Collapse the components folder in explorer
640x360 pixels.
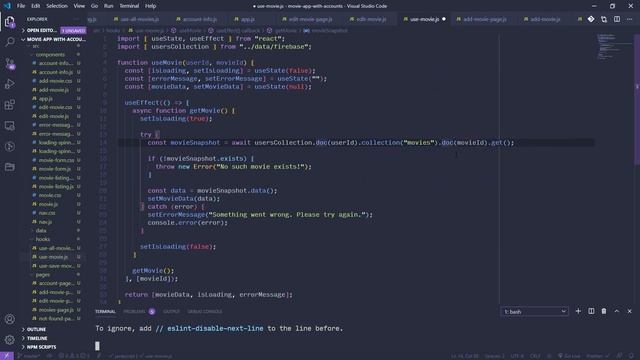tap(50, 54)
